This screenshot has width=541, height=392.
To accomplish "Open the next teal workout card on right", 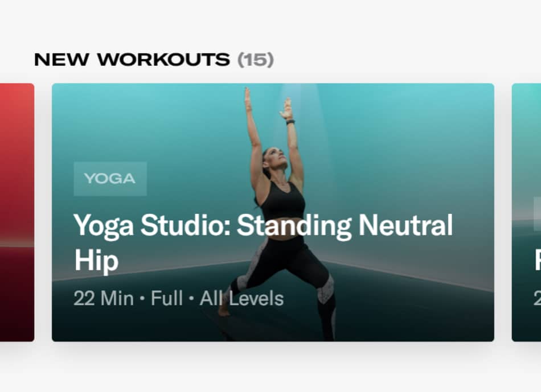I will point(527,212).
